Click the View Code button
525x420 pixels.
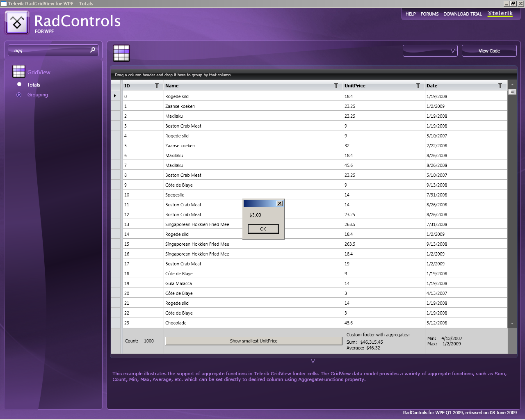tap(489, 50)
